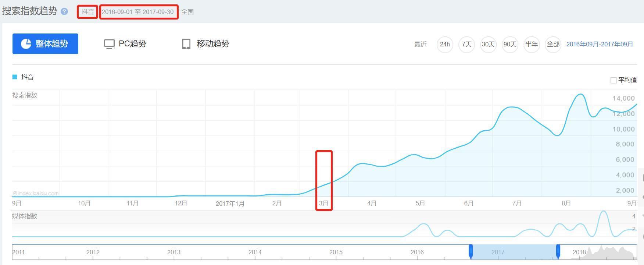
Task: Click the 7月 label on the chart axis
Action: tap(517, 203)
